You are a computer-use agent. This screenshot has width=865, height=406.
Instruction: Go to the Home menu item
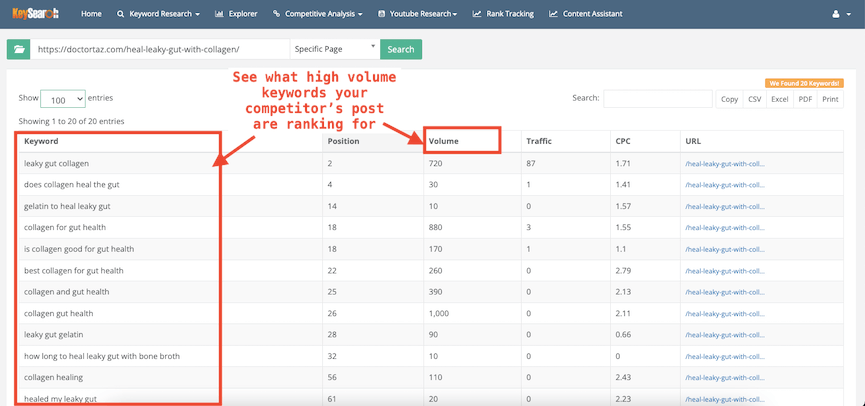(x=91, y=14)
